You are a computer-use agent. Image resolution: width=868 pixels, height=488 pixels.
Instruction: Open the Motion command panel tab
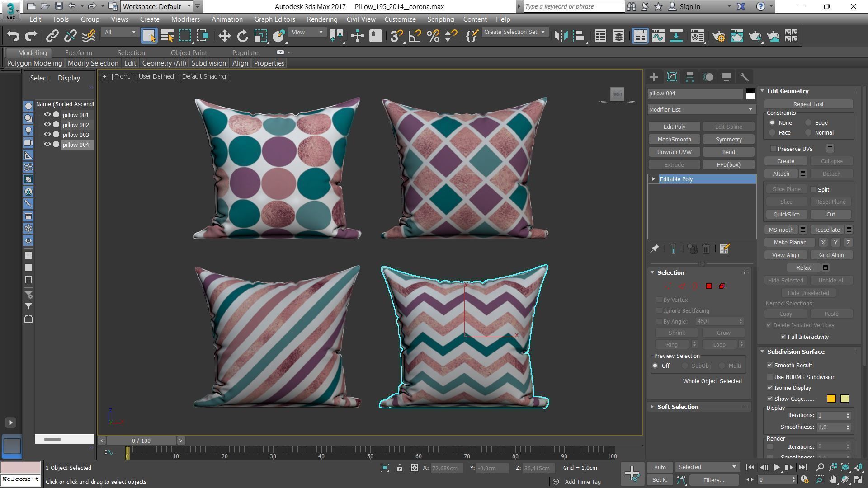tap(708, 77)
